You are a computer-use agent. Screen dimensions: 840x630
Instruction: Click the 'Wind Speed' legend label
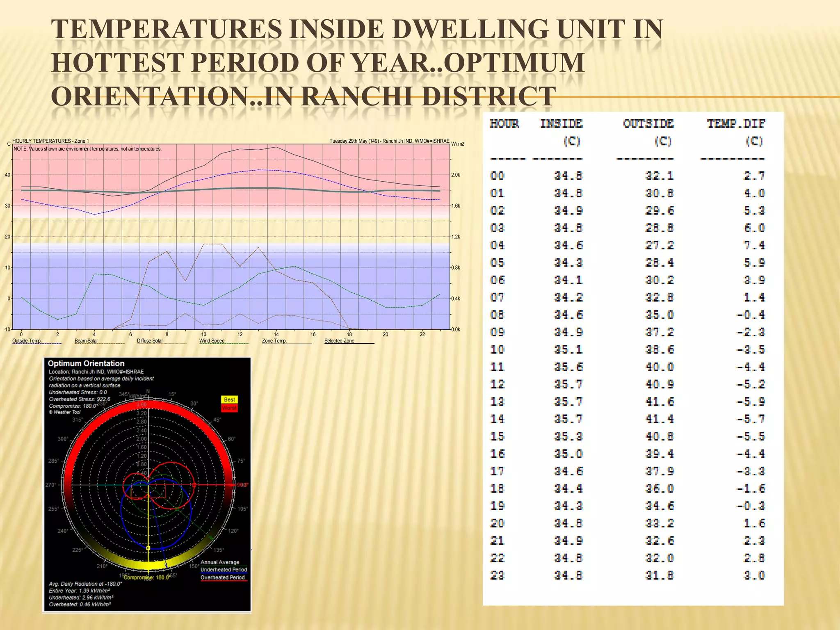click(x=212, y=341)
